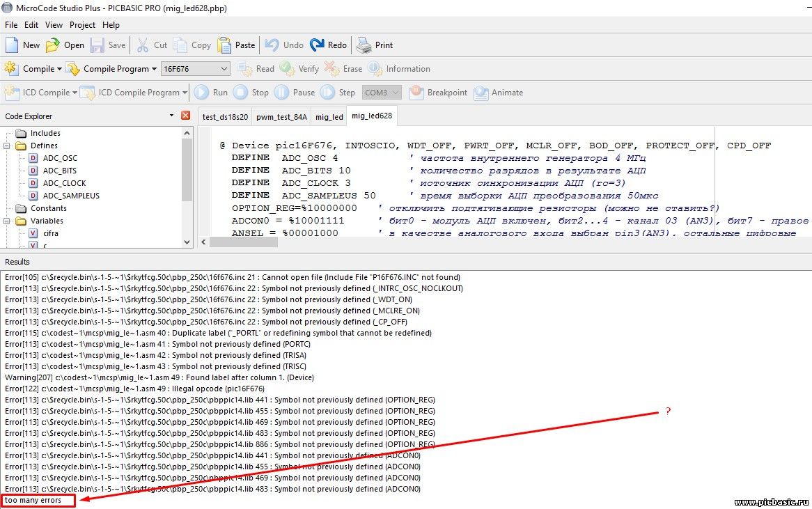This screenshot has width=812, height=509.
Task: Close the Code Explorer panel
Action: 185,116
